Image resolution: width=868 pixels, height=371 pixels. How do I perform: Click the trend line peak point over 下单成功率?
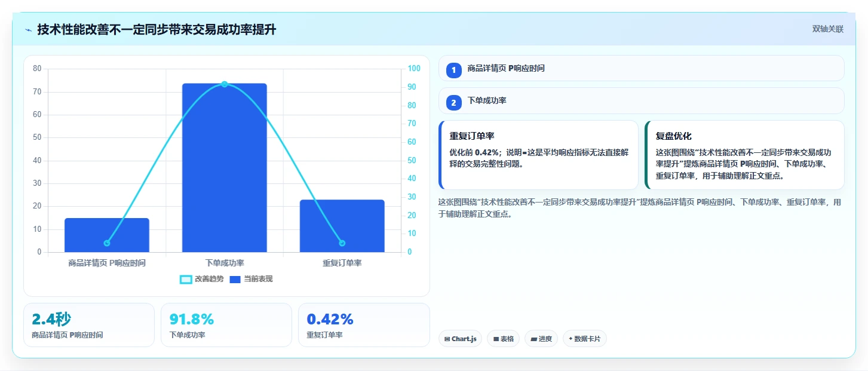point(225,84)
